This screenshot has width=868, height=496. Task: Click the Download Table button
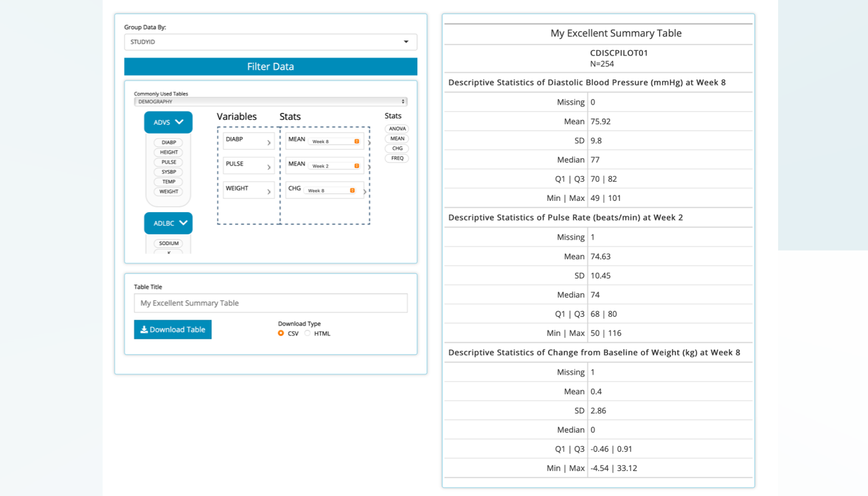(x=172, y=330)
